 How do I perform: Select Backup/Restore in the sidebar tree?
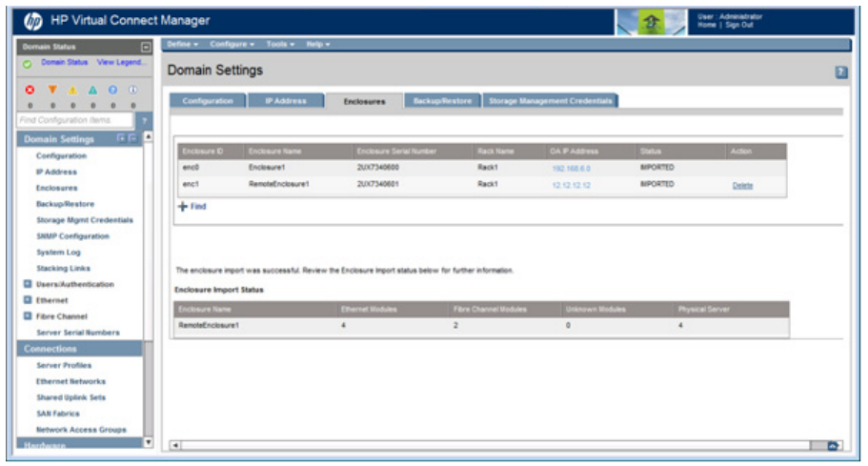pyautogui.click(x=66, y=204)
